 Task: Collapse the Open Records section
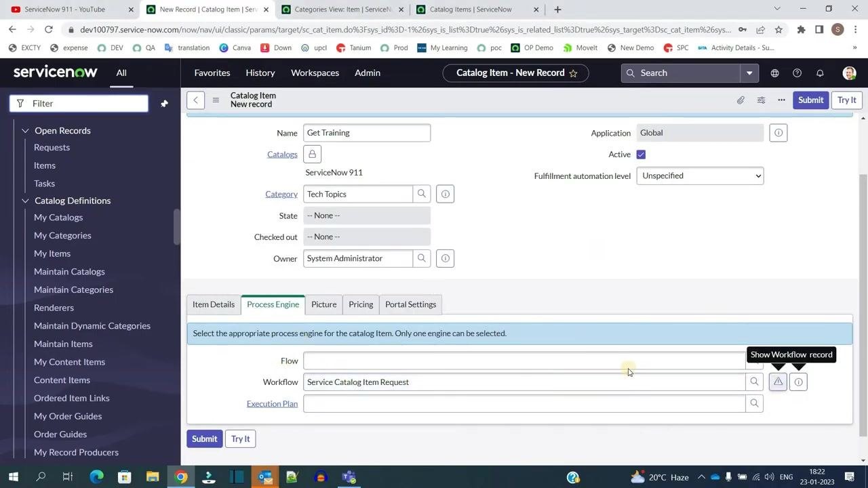tap(25, 131)
